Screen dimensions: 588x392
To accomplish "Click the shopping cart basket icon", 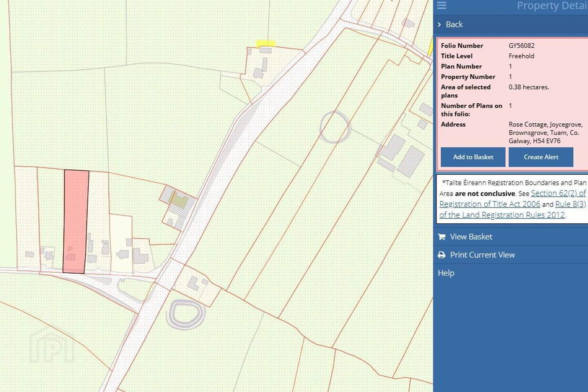I will pos(441,237).
